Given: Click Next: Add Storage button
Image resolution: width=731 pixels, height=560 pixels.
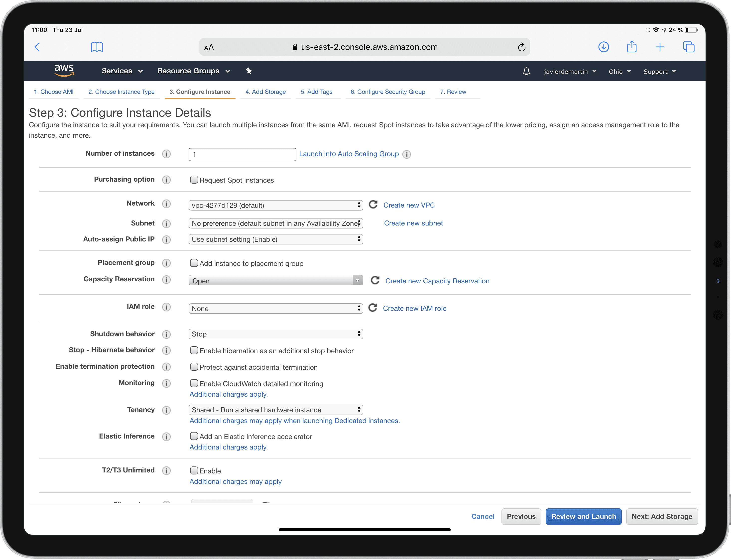Looking at the screenshot, I should (x=662, y=517).
